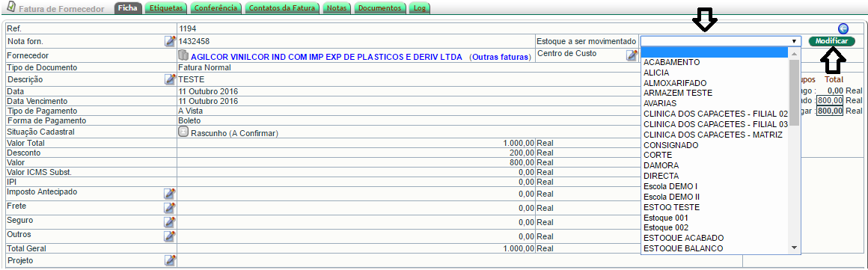868x270 pixels.
Task: Pick CLINICA DOS CAPACETES - FILIAL 03
Action: pos(715,124)
